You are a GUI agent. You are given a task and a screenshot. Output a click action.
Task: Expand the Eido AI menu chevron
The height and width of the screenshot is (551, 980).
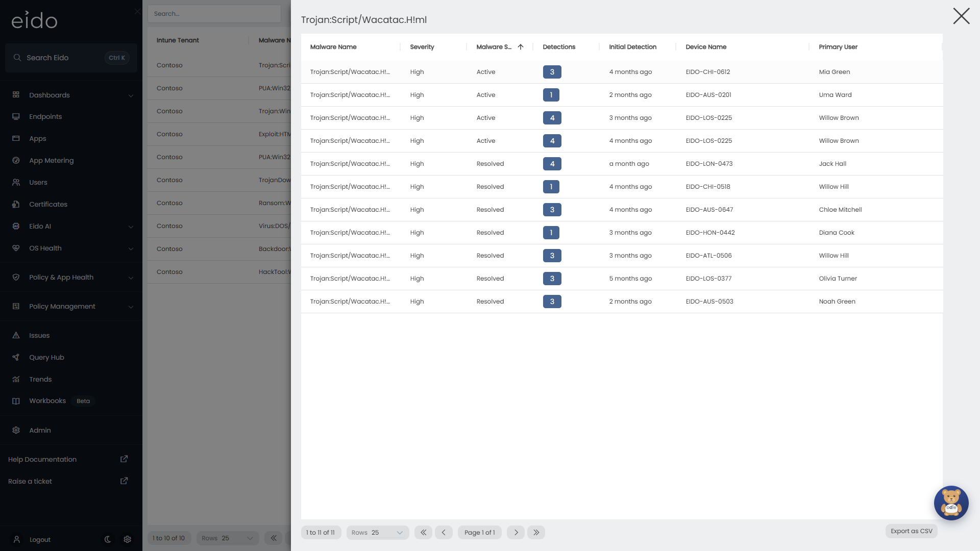(131, 227)
